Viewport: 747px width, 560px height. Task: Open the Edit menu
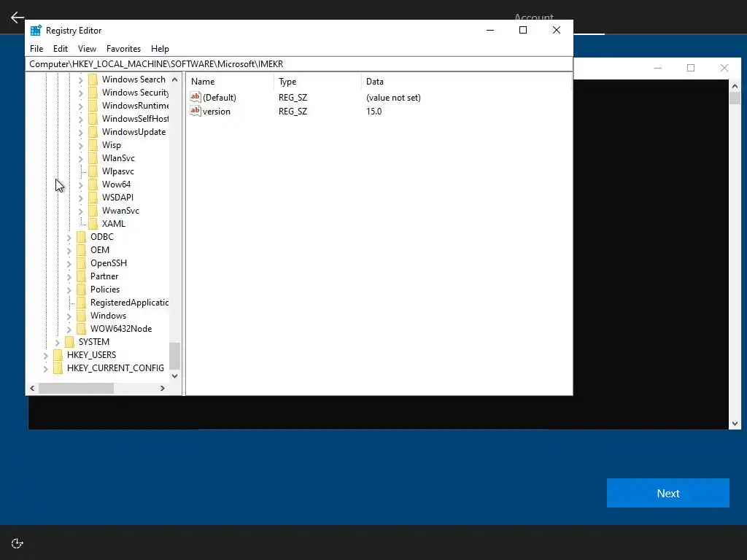(x=61, y=49)
